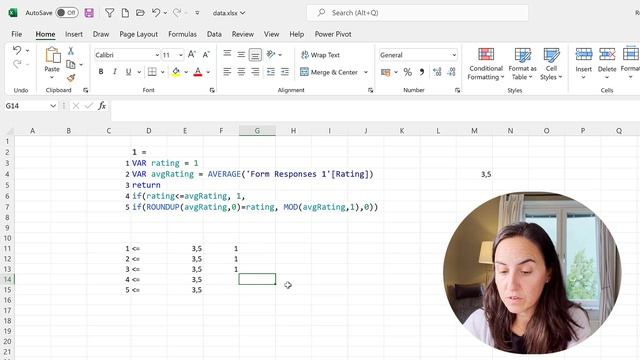Click the Search (Alt+Q) box

click(x=418, y=13)
